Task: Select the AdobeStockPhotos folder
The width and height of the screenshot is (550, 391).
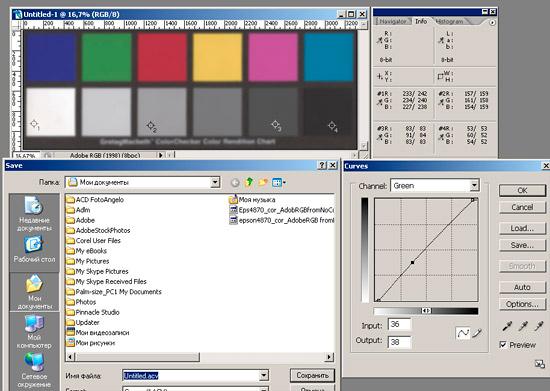Action: (x=99, y=230)
